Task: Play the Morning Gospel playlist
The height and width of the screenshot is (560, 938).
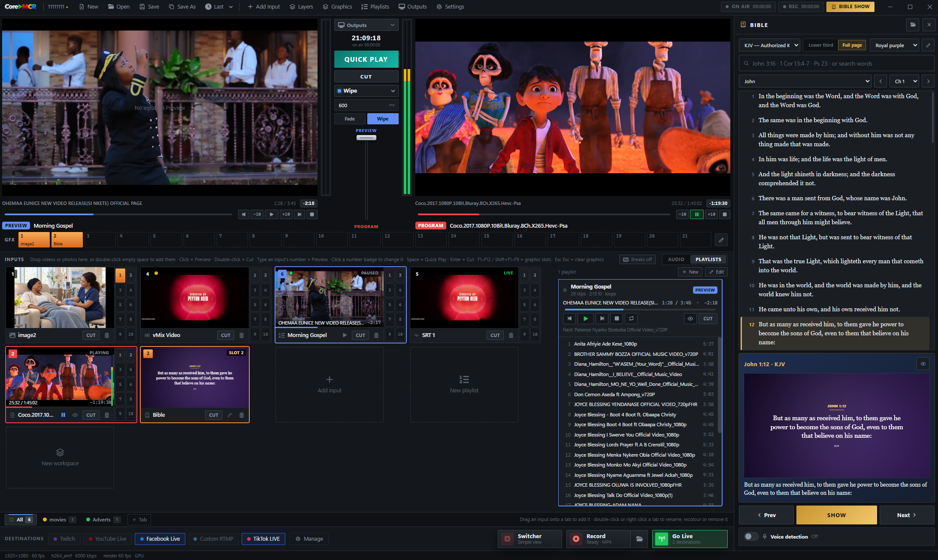Action: (x=585, y=319)
